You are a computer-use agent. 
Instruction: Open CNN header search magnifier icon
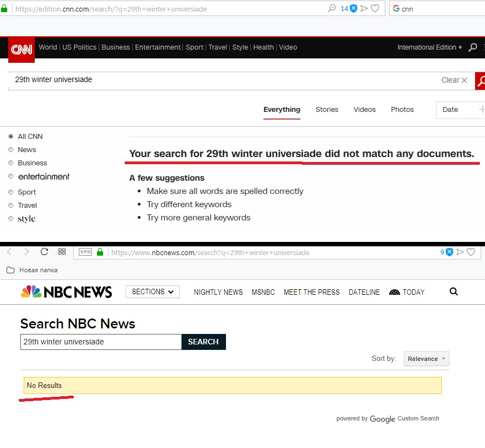(x=472, y=47)
